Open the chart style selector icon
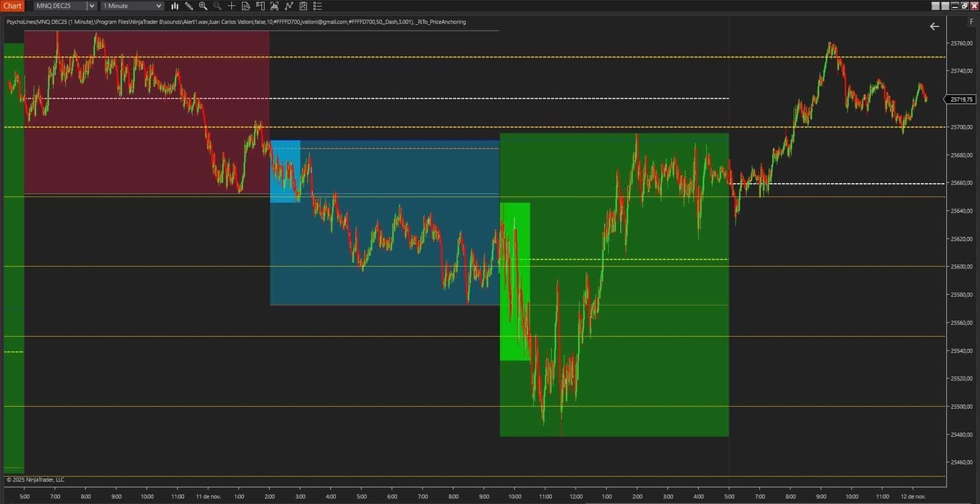Screen dimensions: 980x504 click(x=175, y=6)
